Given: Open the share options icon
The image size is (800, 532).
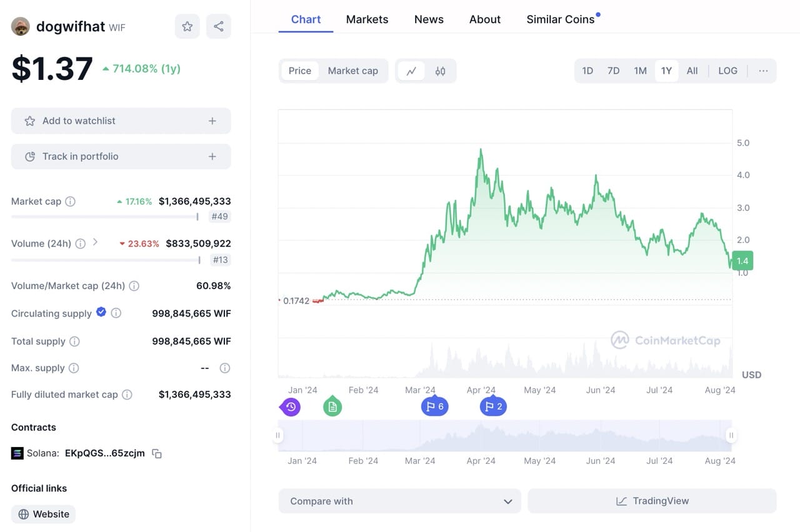Looking at the screenshot, I should [x=219, y=26].
